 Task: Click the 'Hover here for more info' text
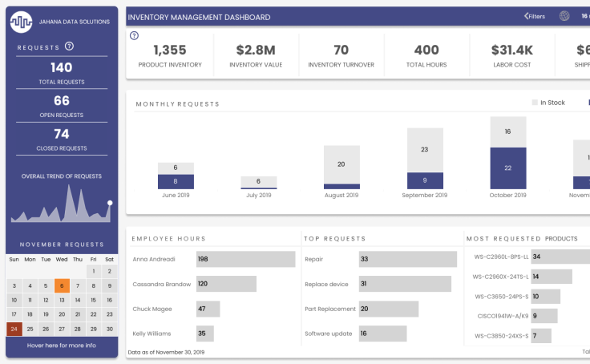point(62,346)
